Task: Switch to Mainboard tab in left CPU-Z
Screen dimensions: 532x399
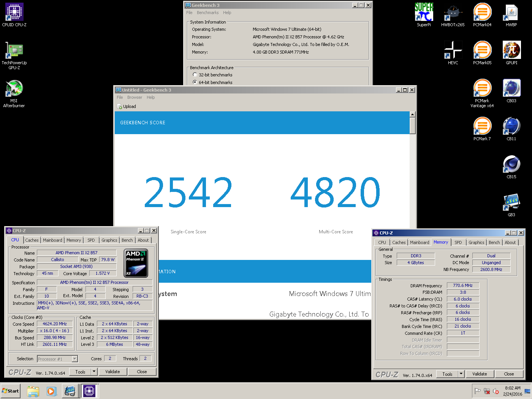Action: 52,240
